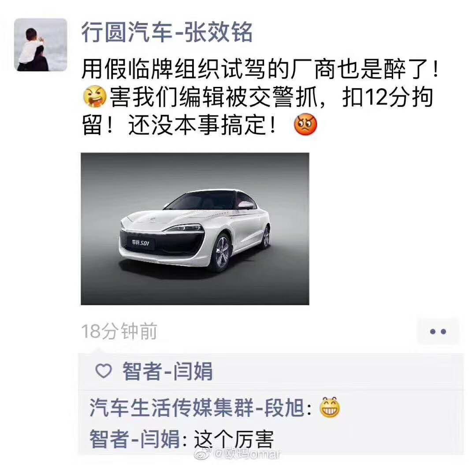
Task: Tap the @欧玛omar watermark text
Action: [x=247, y=454]
